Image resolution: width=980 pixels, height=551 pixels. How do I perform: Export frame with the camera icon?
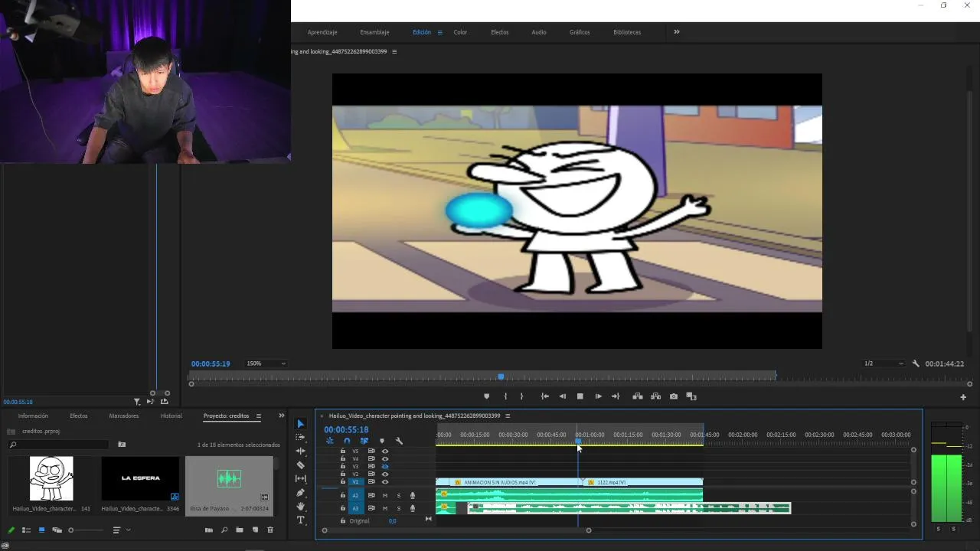(x=674, y=396)
